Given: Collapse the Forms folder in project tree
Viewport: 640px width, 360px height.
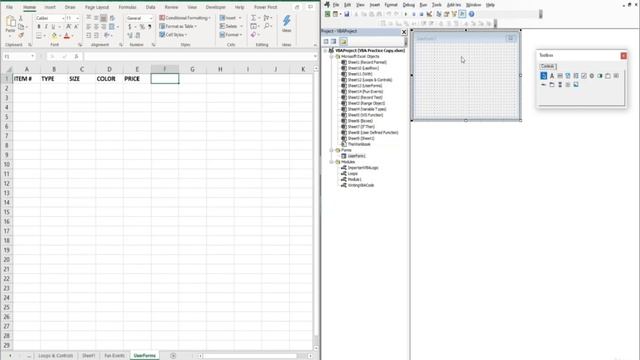Looking at the screenshot, I should [x=331, y=150].
